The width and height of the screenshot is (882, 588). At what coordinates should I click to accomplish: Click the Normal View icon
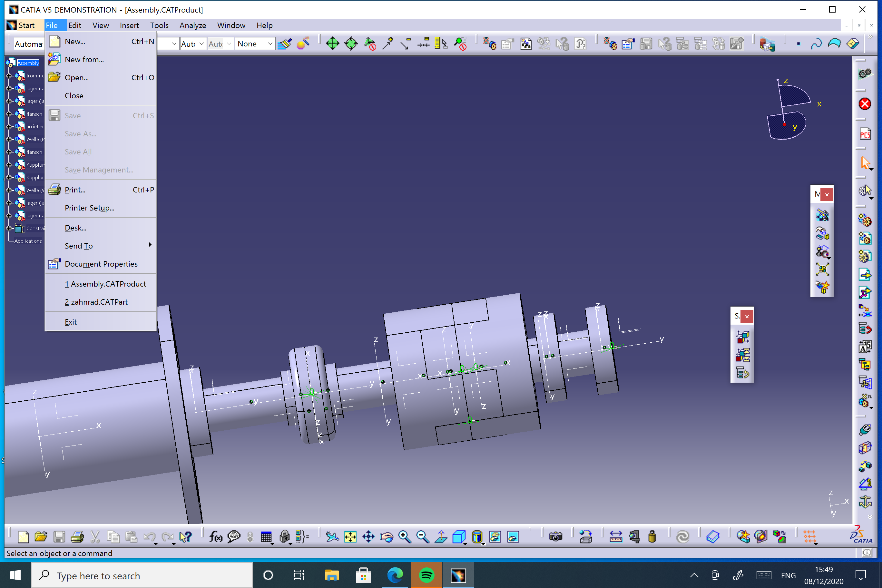coord(441,537)
